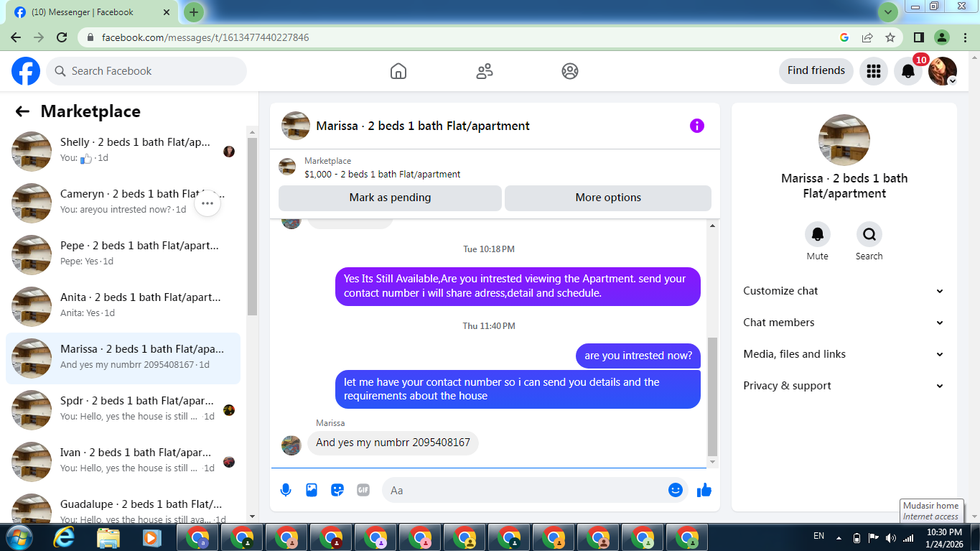Toggle the browser side panel icon
The height and width of the screenshot is (551, 980).
coord(919,37)
